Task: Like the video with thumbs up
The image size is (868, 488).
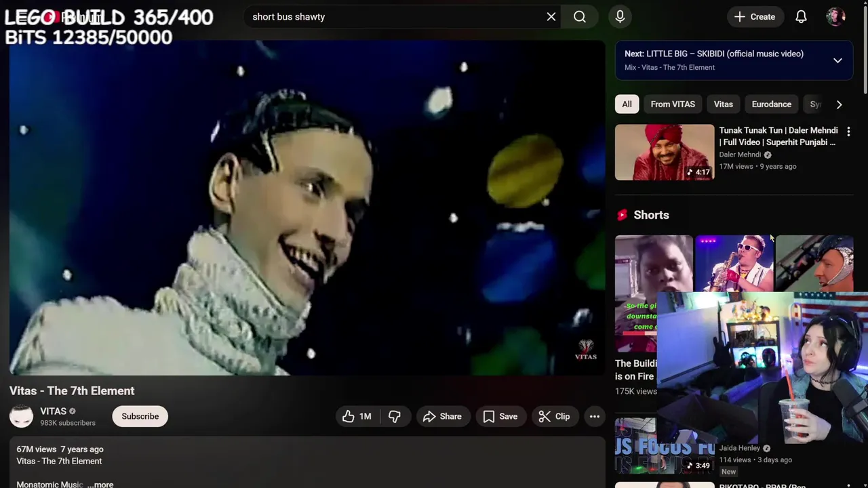Action: click(357, 416)
